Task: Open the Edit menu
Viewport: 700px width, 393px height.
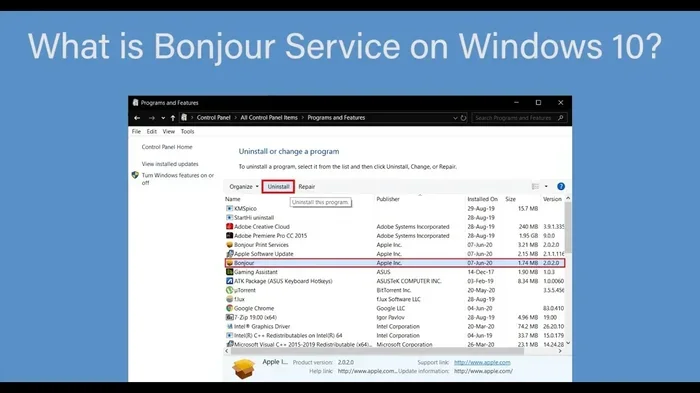Action: [x=152, y=131]
